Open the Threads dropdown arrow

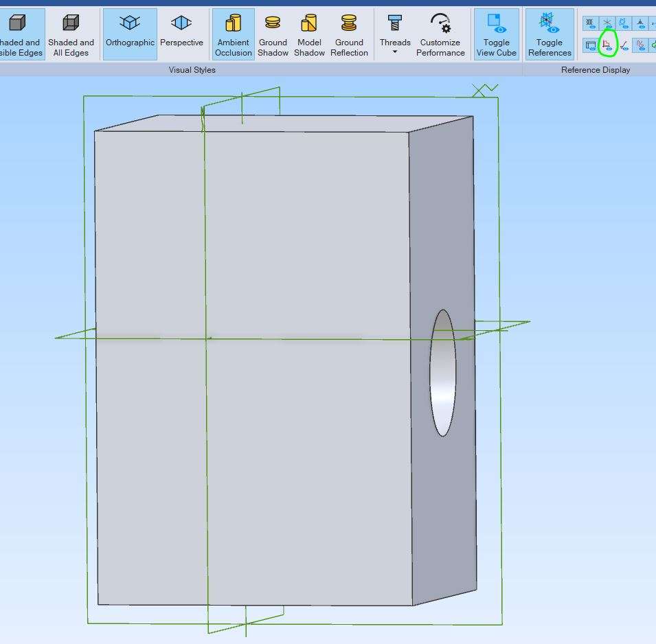click(x=394, y=52)
